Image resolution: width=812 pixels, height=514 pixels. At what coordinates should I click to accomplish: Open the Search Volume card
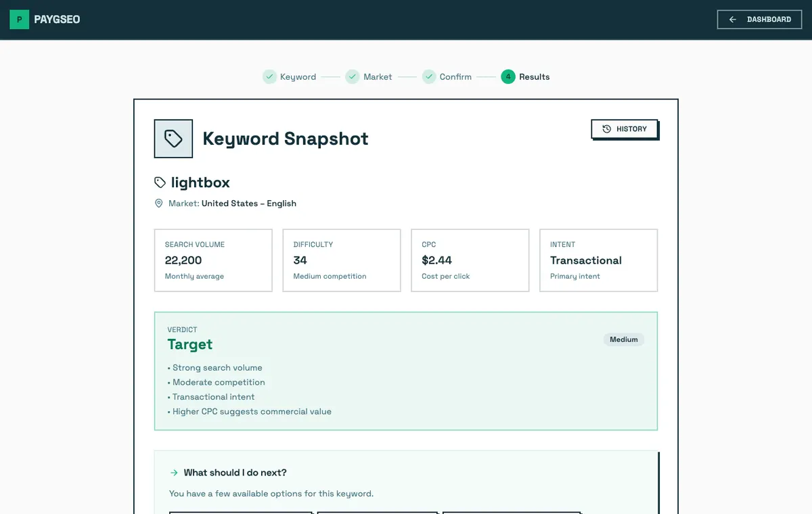pyautogui.click(x=213, y=260)
